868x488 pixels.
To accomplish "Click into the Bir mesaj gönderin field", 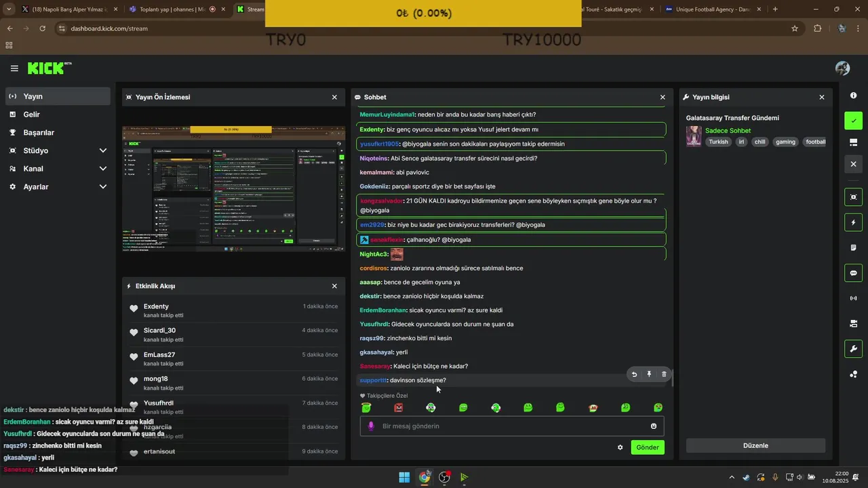I will [x=512, y=426].
